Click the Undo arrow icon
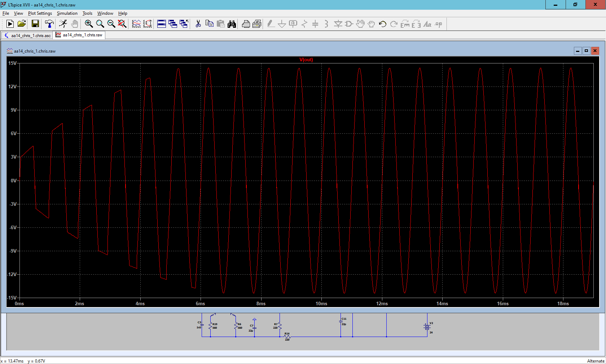 point(383,24)
